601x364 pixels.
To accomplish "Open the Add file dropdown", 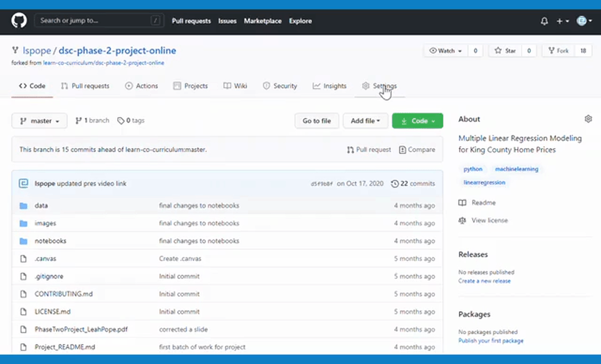I will point(365,121).
